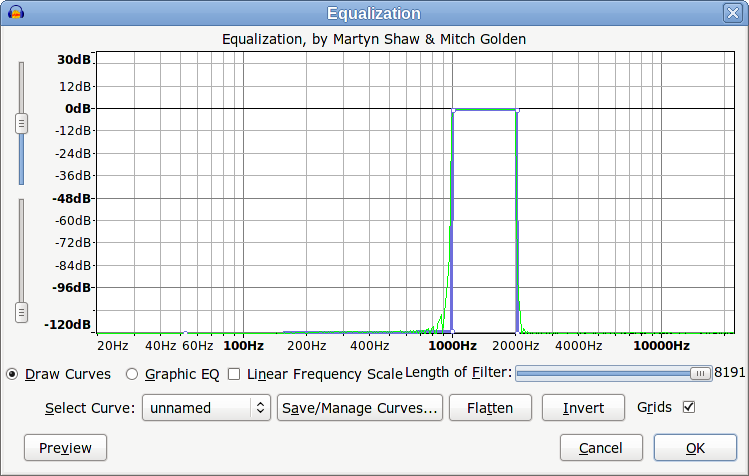Click the lower vertical dB range slider handle
Viewport: 749px width, 476px height.
click(21, 312)
